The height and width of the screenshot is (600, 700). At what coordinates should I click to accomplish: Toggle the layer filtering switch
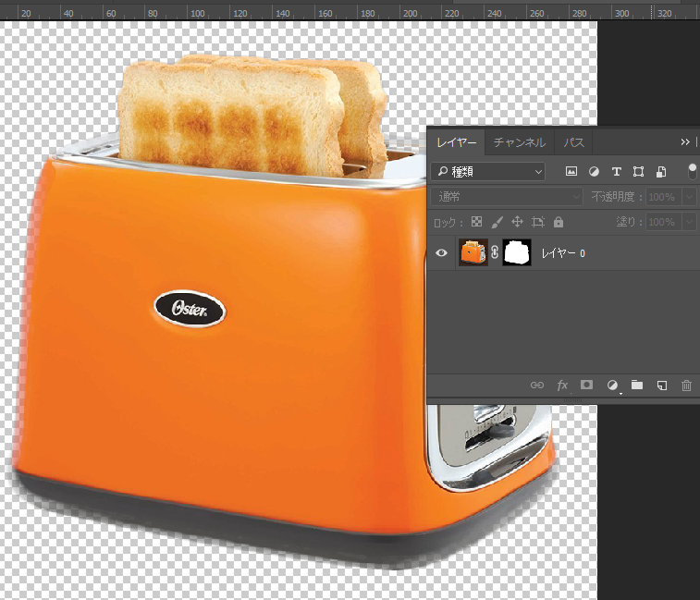coord(692,171)
